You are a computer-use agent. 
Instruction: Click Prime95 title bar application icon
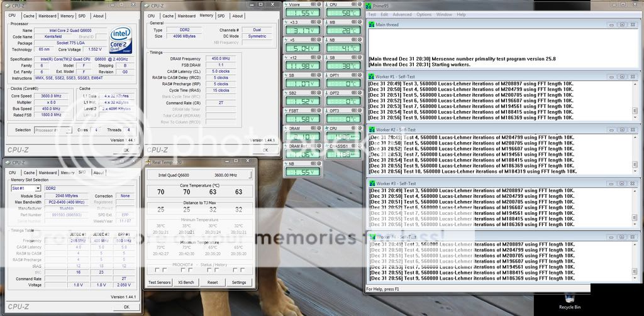[x=369, y=6]
